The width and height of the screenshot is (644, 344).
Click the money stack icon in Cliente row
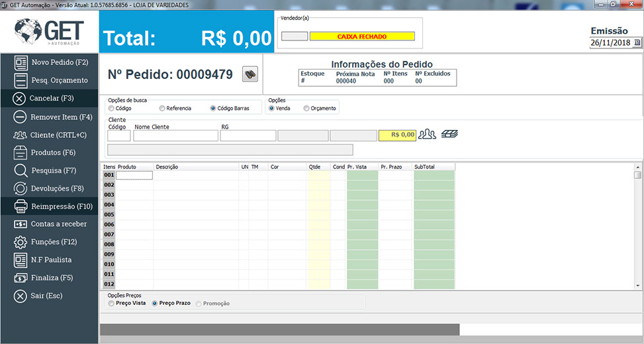[450, 135]
